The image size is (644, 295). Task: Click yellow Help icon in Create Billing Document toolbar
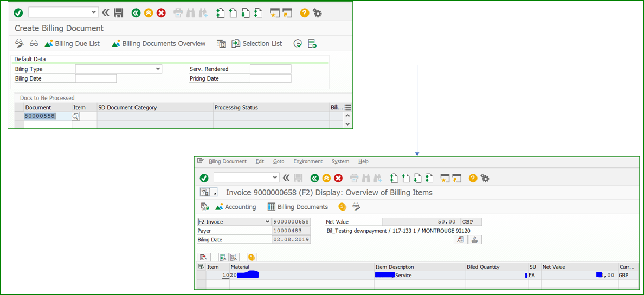coord(304,12)
